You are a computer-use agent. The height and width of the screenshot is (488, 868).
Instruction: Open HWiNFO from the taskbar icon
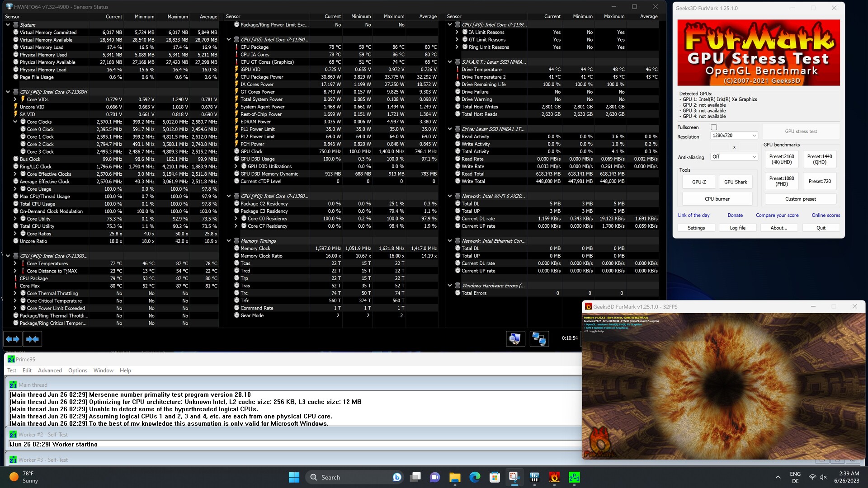[x=534, y=477]
